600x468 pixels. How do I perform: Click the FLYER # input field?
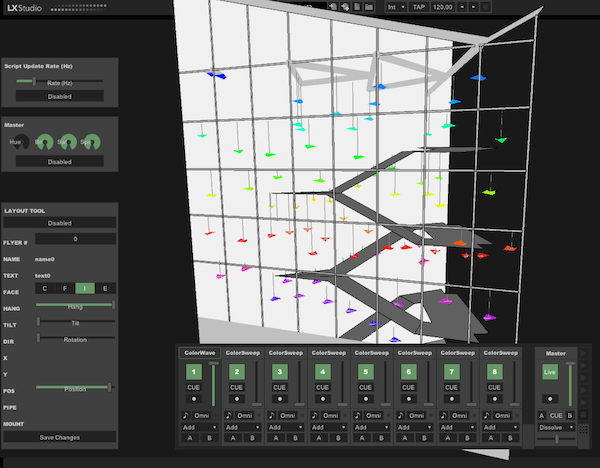[x=75, y=240]
